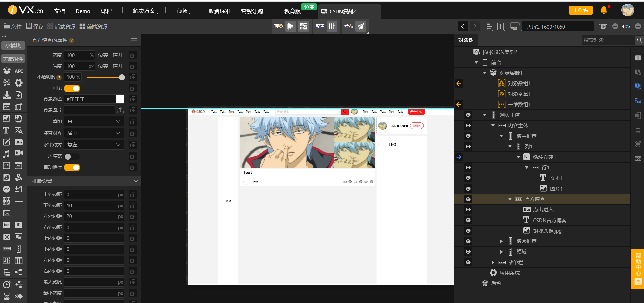Image resolution: width=644 pixels, height=303 pixels.
Task: Toggle visibility of 点击进入 button
Action: point(468,210)
